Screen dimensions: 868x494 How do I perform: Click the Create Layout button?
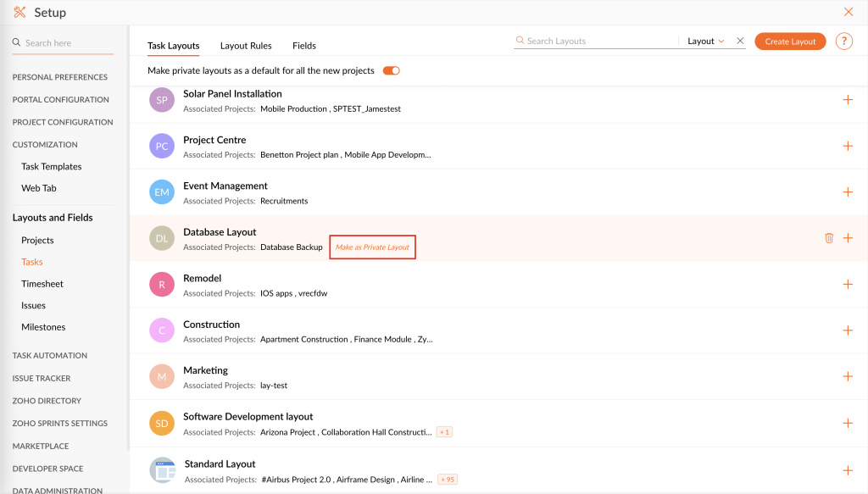790,42
